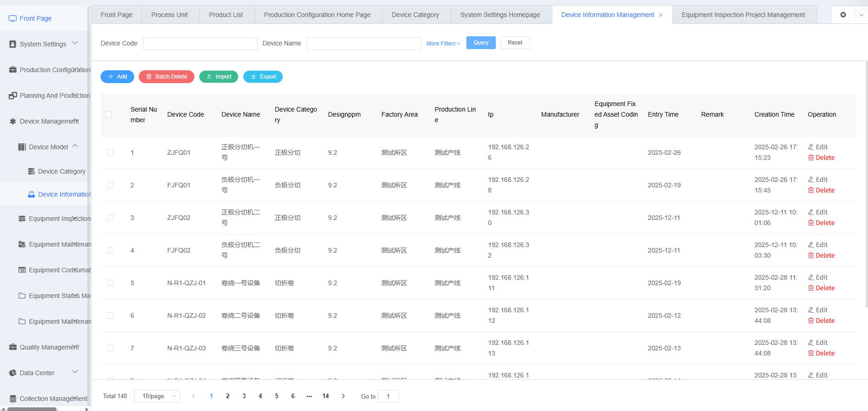Click the sidebar horizontal scrollbar
The image size is (868, 411).
tap(32, 409)
